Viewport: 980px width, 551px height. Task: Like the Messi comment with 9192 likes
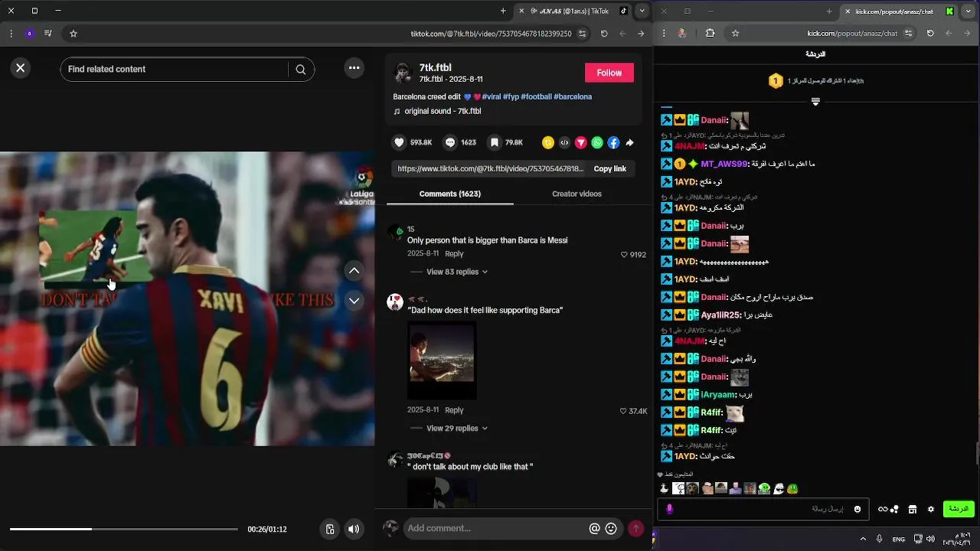tap(624, 255)
